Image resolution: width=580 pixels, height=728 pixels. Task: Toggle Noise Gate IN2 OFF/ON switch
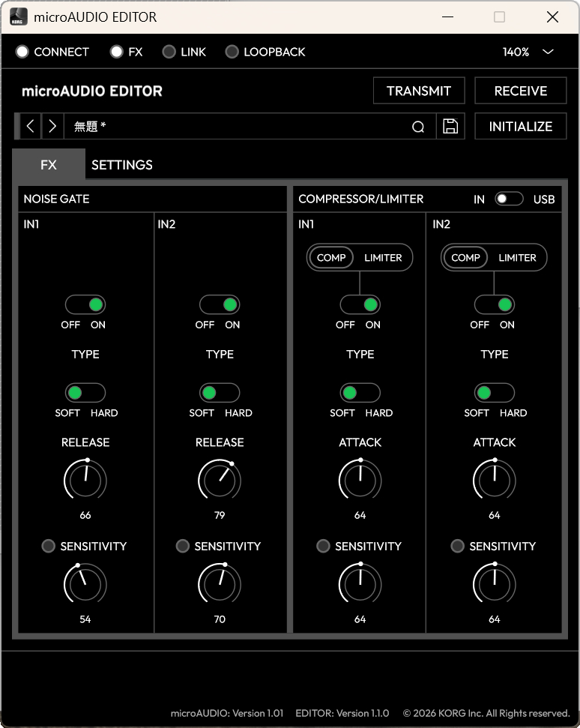coord(220,304)
